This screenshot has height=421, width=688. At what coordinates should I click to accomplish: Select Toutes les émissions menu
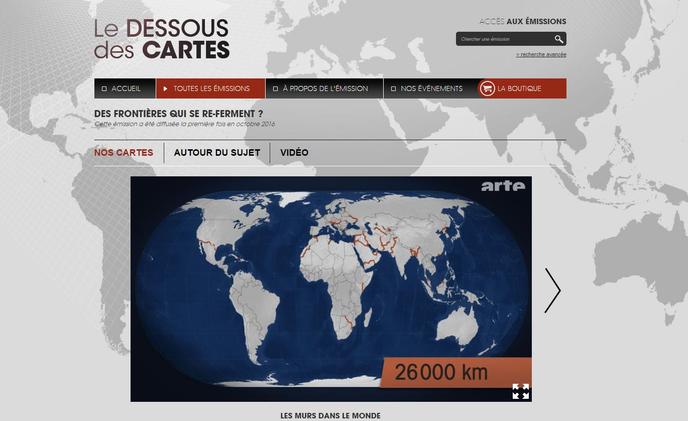[211, 88]
